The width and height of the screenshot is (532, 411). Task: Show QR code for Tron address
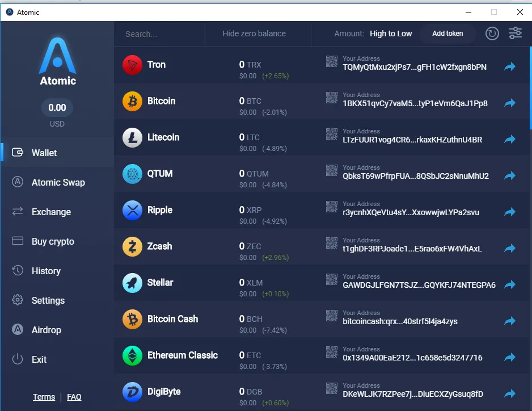point(332,61)
